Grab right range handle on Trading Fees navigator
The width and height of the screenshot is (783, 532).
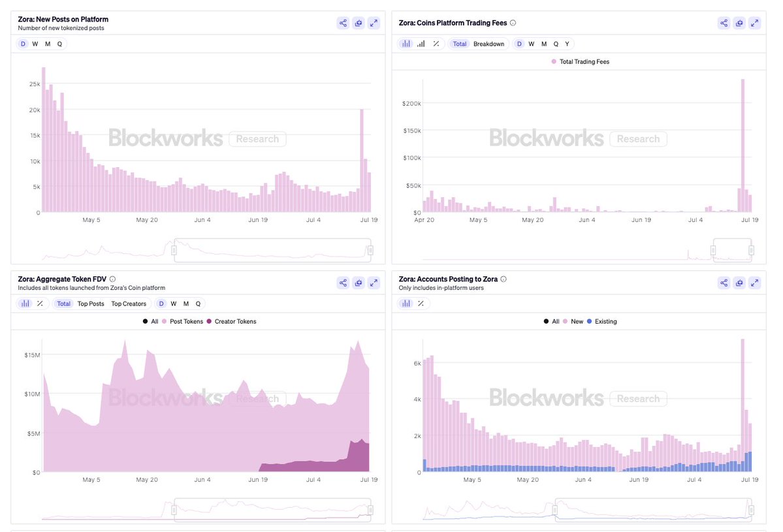[751, 250]
